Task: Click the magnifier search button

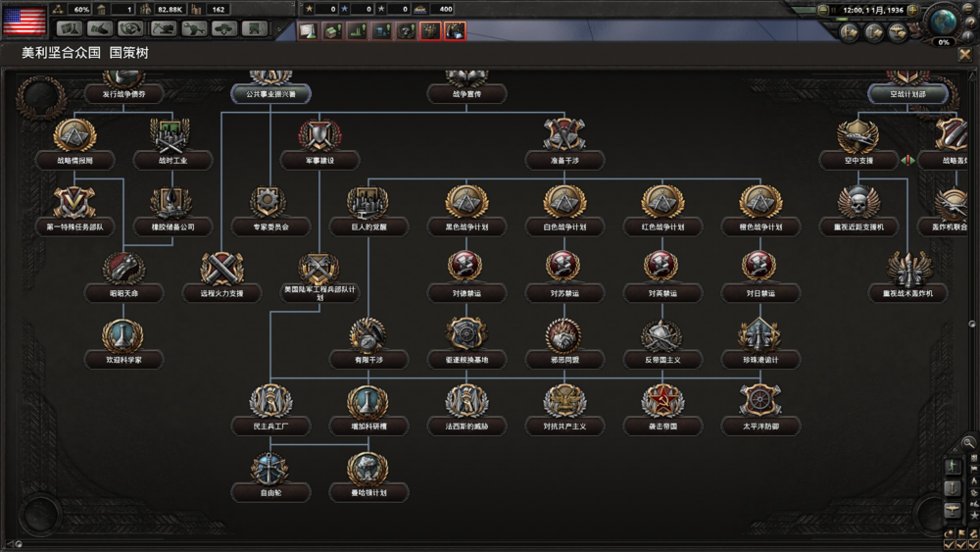Action: pos(967,442)
